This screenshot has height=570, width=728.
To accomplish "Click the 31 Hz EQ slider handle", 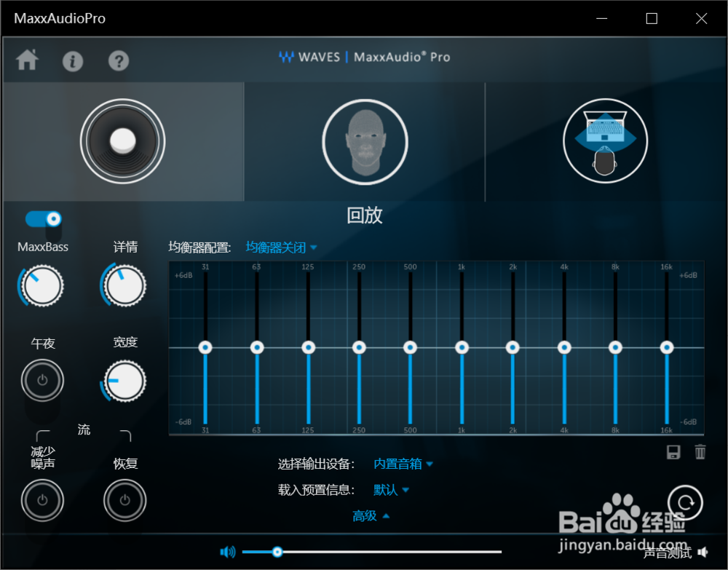I will click(x=205, y=347).
